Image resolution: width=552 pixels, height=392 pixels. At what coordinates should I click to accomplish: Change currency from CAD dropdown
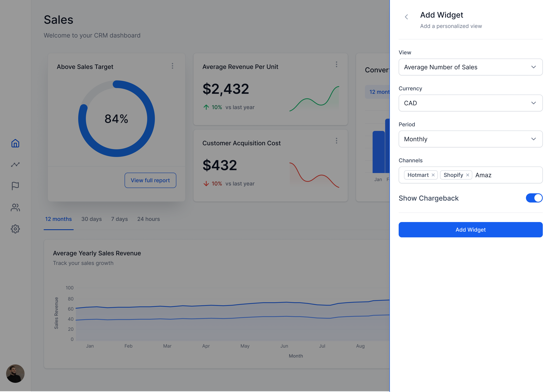pos(470,103)
